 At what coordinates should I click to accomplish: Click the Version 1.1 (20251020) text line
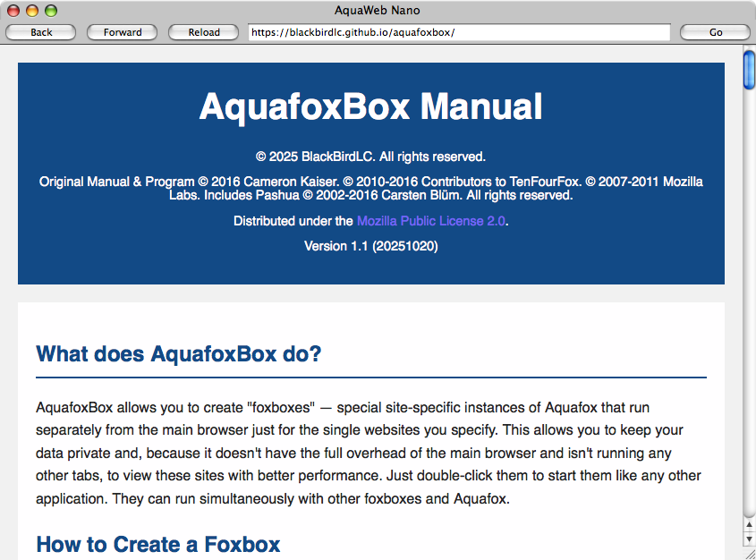pos(378,245)
